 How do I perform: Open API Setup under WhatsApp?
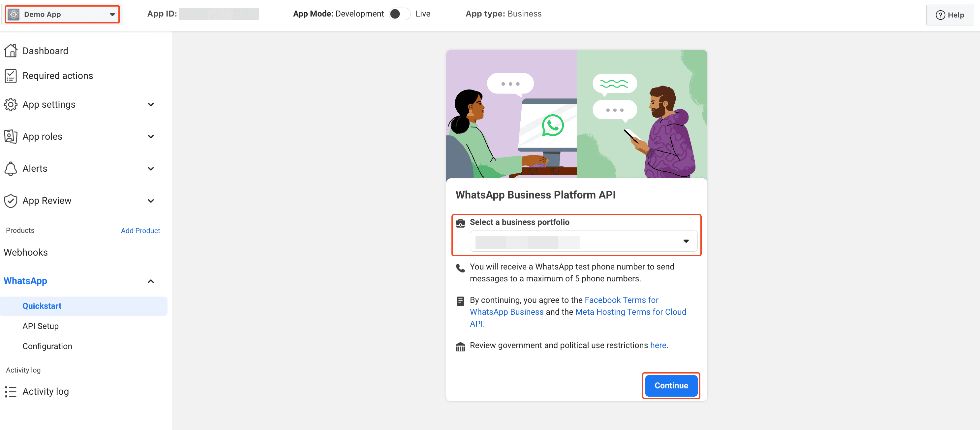click(x=41, y=326)
